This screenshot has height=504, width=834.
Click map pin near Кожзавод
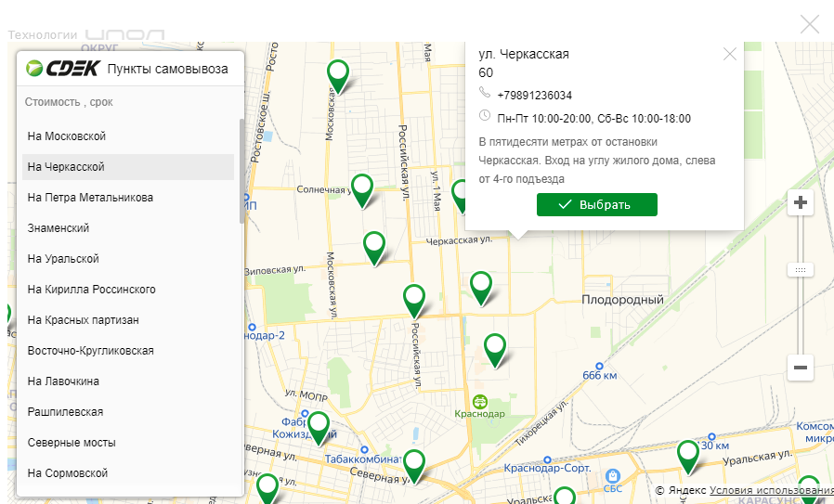(x=319, y=426)
